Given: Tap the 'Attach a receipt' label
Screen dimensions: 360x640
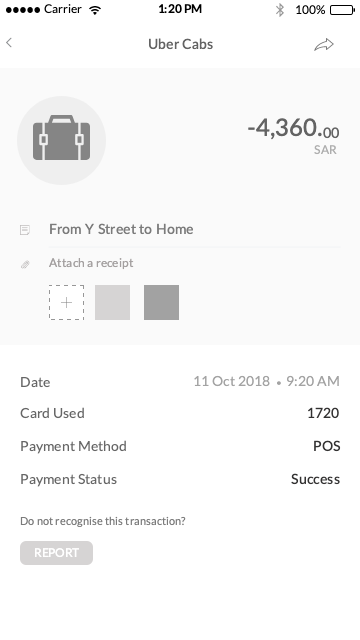Looking at the screenshot, I should 91,263.
